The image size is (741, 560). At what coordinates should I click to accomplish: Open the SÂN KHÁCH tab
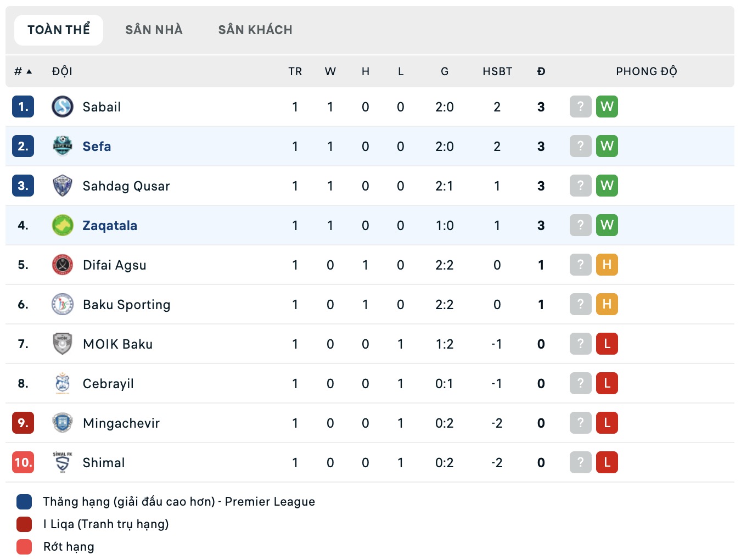(x=255, y=30)
